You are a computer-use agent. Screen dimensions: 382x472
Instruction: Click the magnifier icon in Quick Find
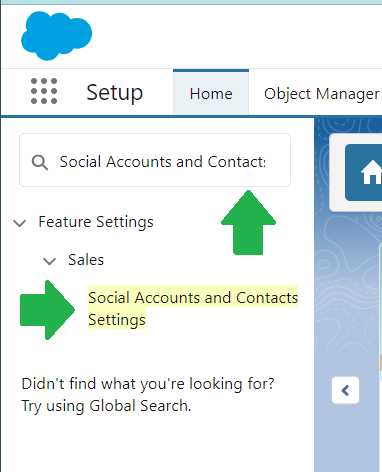click(40, 162)
